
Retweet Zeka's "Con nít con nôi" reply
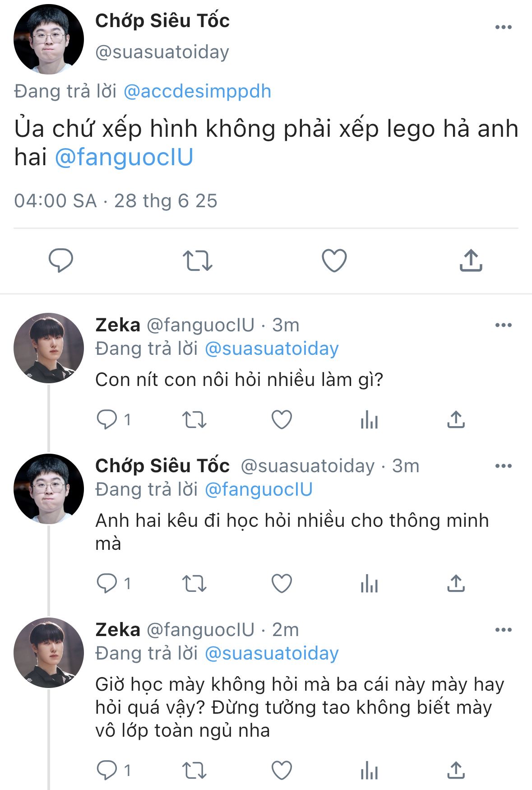194,420
